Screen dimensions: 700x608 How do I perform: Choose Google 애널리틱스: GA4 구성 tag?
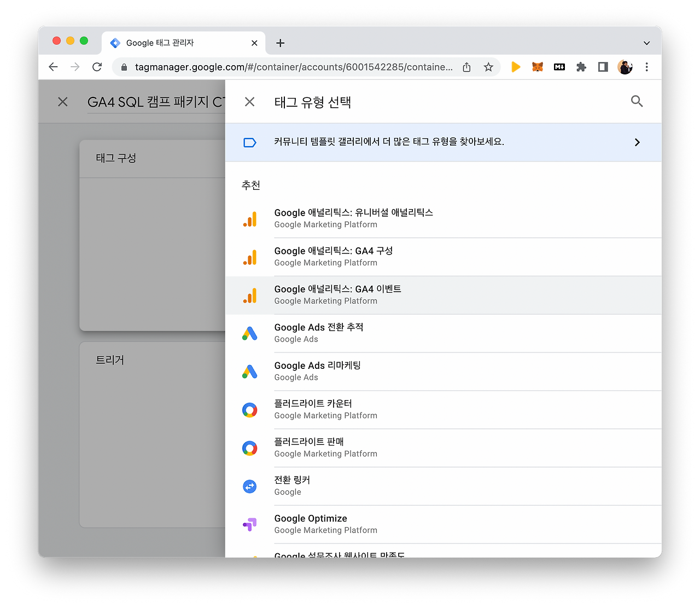[443, 257]
